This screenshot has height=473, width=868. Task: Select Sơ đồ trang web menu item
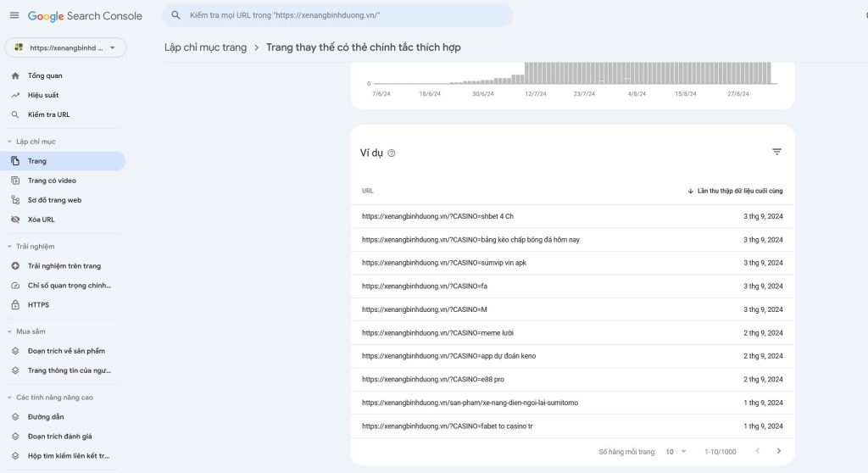click(54, 200)
